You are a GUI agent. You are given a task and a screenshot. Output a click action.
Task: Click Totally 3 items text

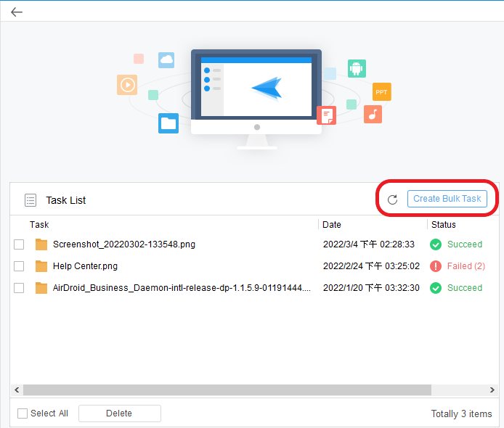(x=461, y=414)
